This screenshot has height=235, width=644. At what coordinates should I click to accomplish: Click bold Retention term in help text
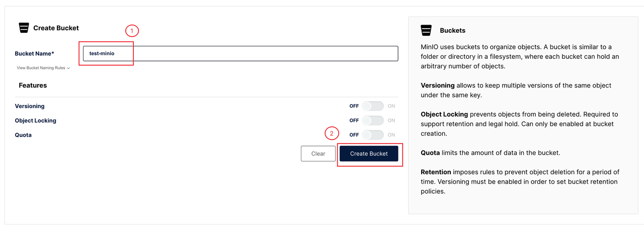[x=436, y=172]
